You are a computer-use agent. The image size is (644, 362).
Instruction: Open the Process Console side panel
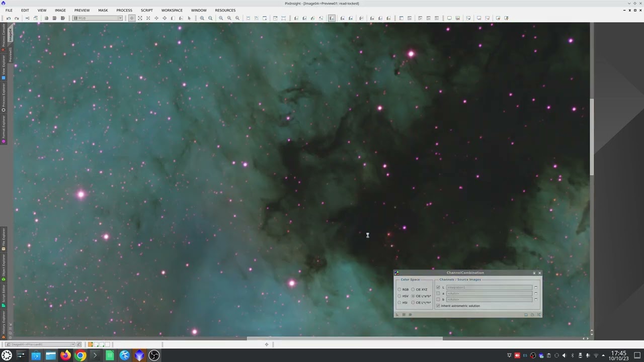4,38
